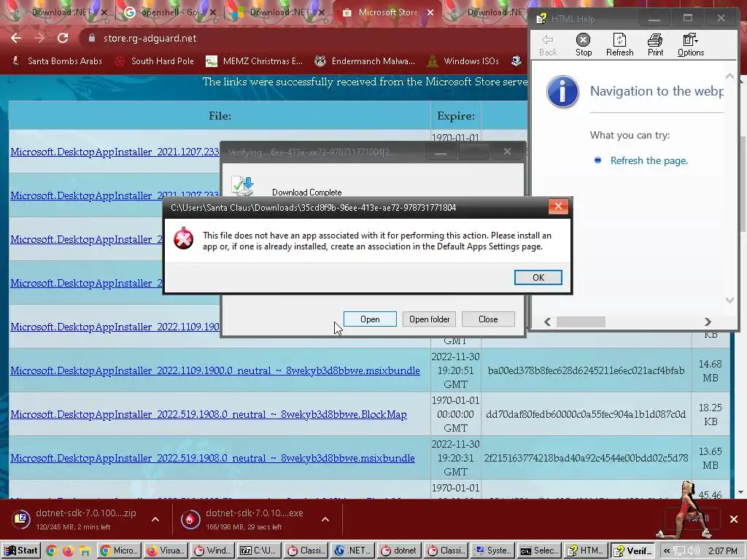Click the browser back arrow

pyautogui.click(x=16, y=38)
